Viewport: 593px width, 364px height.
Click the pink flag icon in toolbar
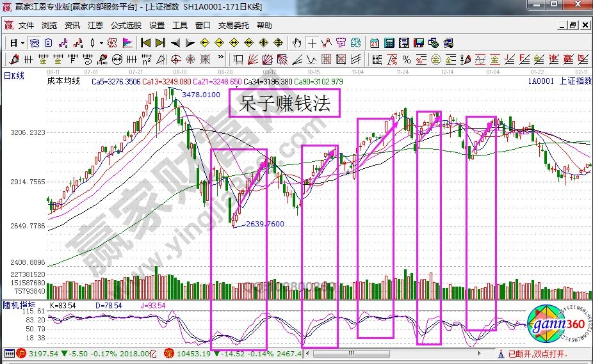coord(127,43)
